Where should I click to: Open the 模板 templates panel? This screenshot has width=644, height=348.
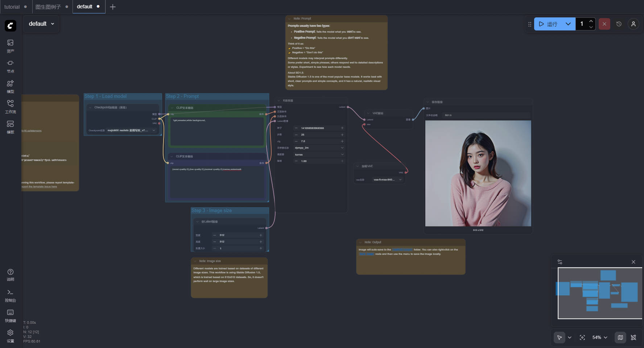click(x=10, y=127)
